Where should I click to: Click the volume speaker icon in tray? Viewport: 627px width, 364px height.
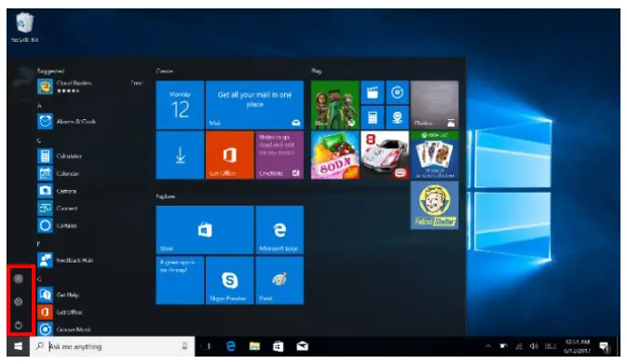click(534, 346)
